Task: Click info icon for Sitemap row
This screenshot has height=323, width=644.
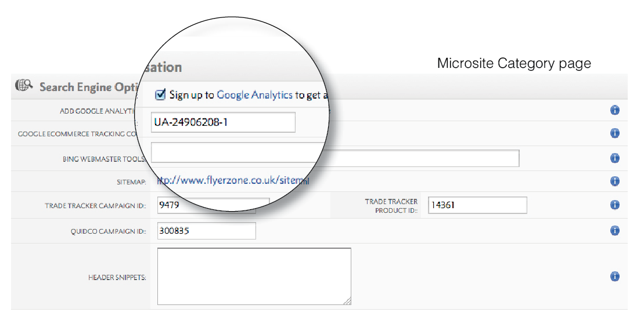Action: point(614,181)
